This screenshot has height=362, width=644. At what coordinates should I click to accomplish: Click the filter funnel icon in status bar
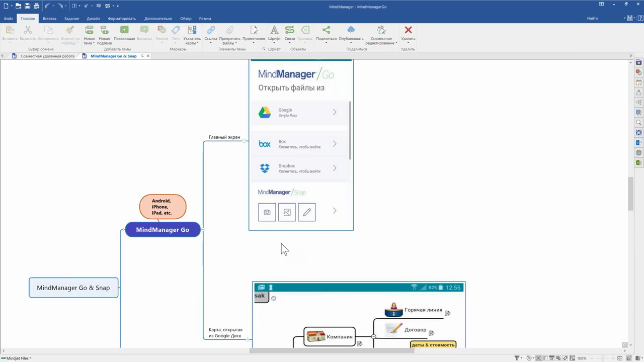point(517,358)
